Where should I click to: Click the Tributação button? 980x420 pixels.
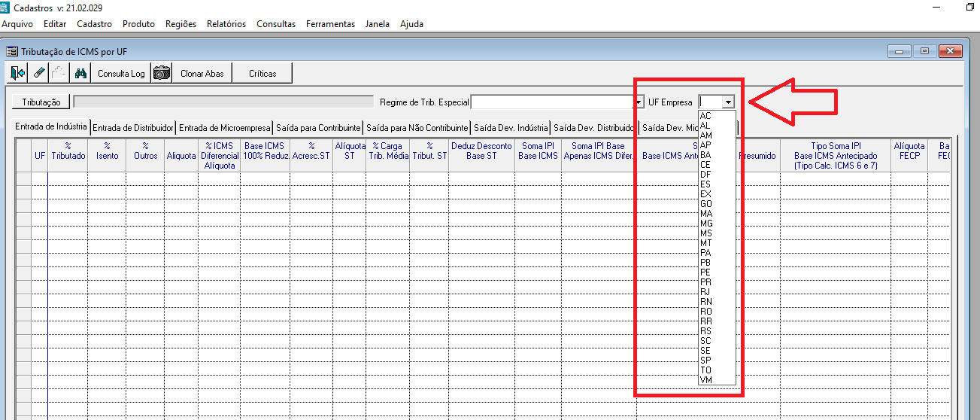[41, 102]
